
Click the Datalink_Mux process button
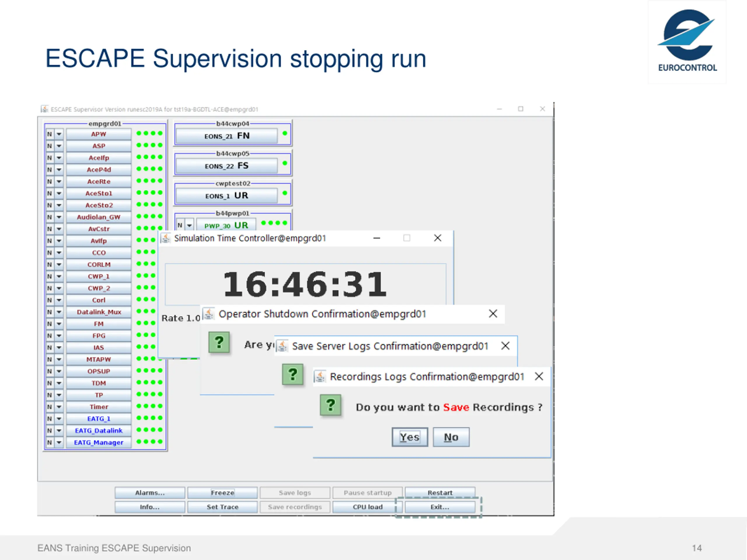pos(99,312)
